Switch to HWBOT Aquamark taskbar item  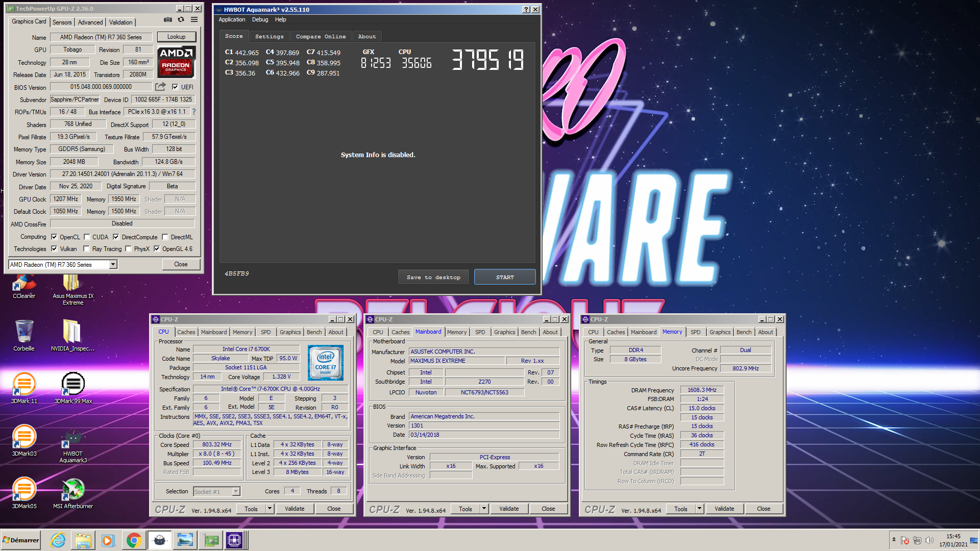click(160, 540)
